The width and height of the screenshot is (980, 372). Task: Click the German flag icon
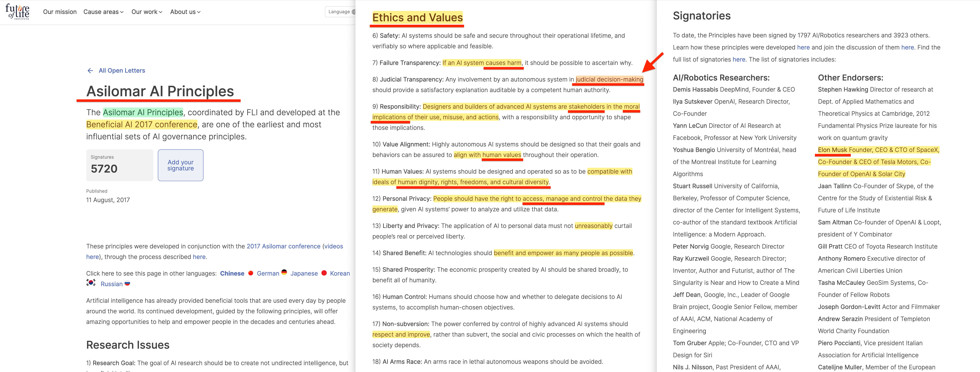[x=284, y=272]
